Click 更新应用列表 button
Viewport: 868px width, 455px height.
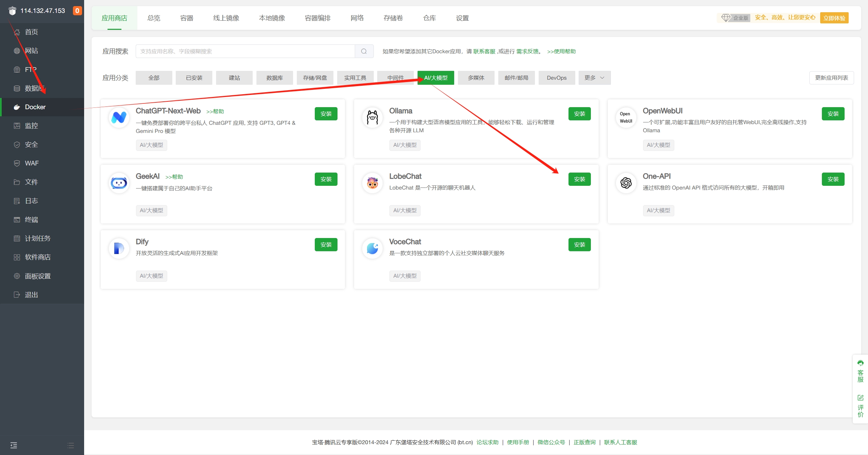[831, 78]
